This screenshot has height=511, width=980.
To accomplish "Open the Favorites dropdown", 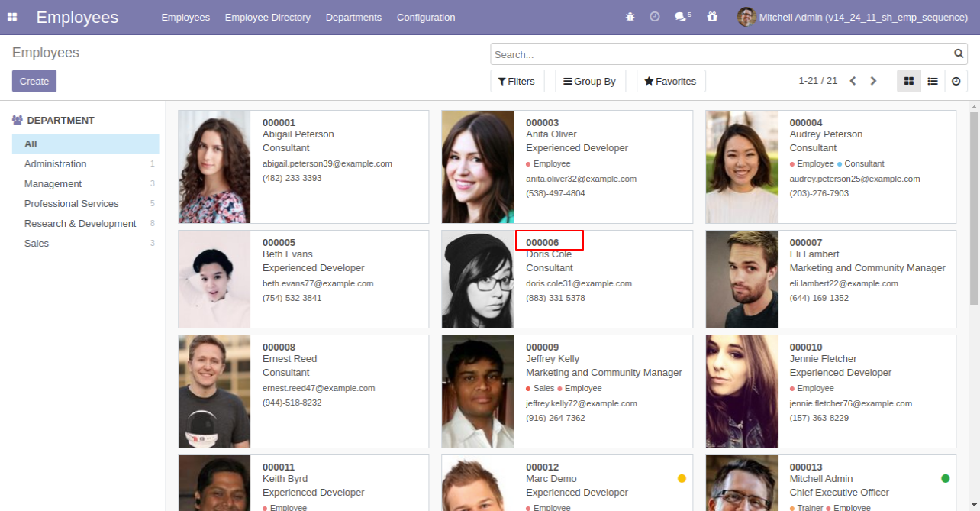I will 671,81.
